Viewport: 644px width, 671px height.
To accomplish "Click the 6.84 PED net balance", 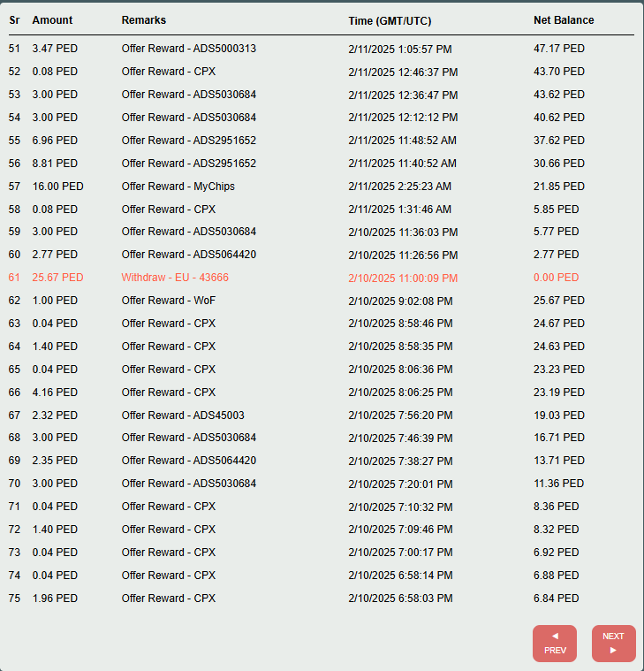I will click(x=556, y=599).
